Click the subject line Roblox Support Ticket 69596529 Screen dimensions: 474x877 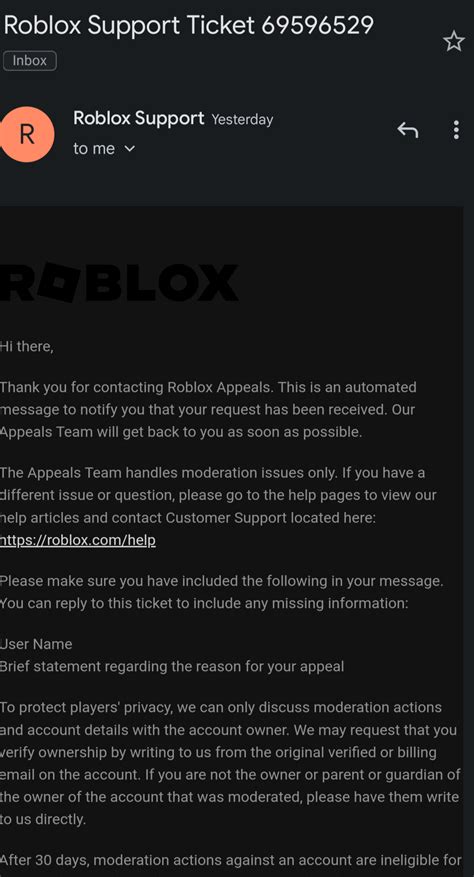point(188,25)
